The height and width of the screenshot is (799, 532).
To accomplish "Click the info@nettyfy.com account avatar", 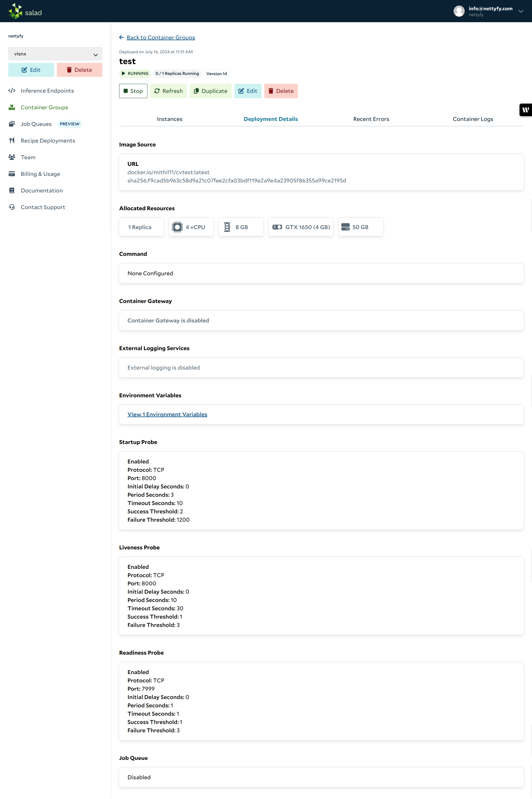I will coord(459,11).
